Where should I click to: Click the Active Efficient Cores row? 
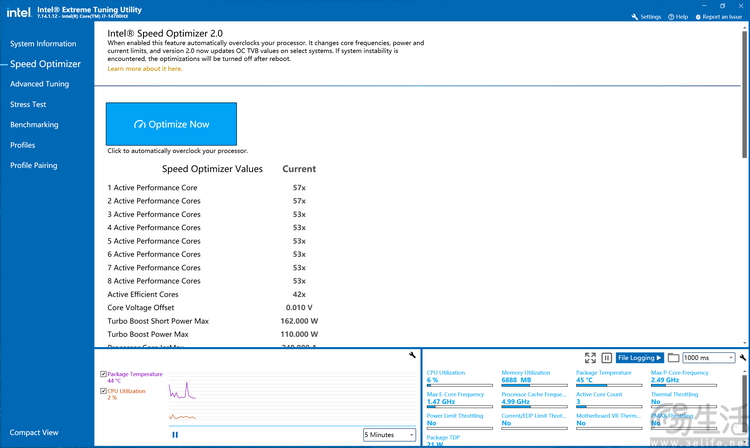tap(213, 294)
